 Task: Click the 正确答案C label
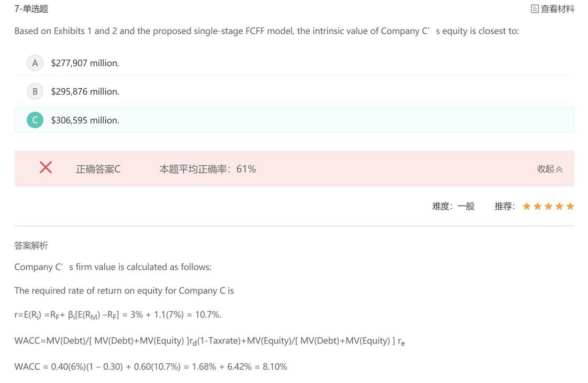[98, 169]
